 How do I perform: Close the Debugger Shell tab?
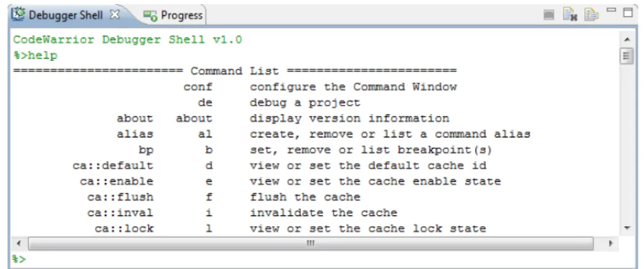tap(115, 15)
